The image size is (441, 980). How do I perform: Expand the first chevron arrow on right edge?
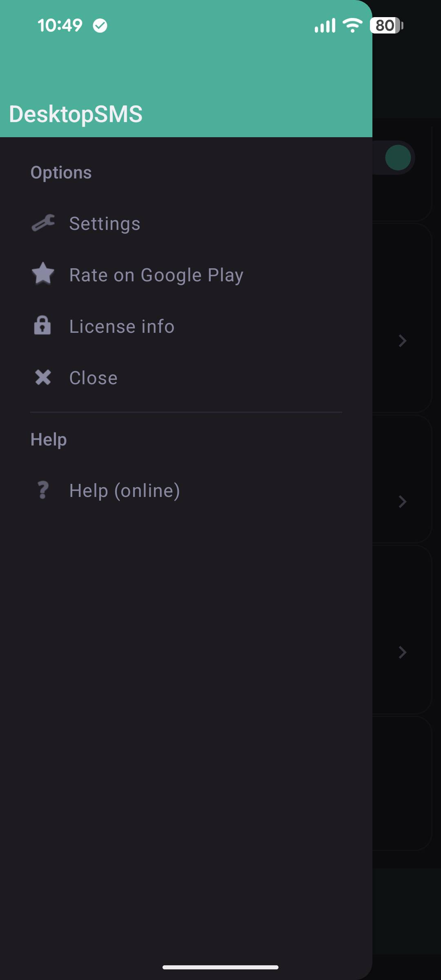pyautogui.click(x=403, y=341)
